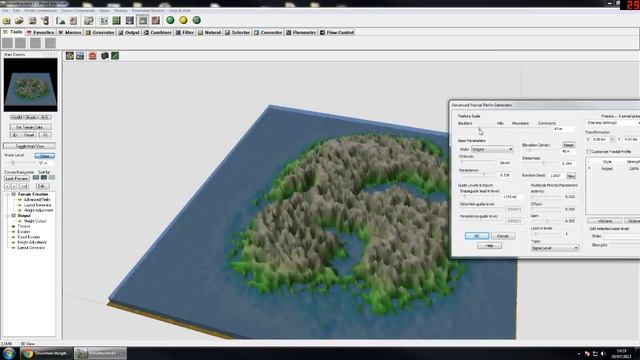Viewport: 640px width, 360px height.
Task: Click first icon in 3D view toolbar
Action: click(70, 56)
